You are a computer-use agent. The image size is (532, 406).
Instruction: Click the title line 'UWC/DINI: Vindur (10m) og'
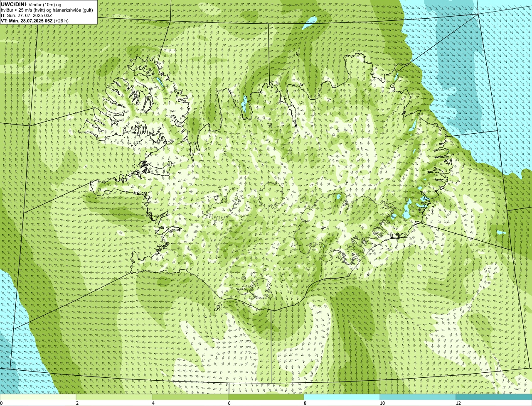pyautogui.click(x=31, y=4)
